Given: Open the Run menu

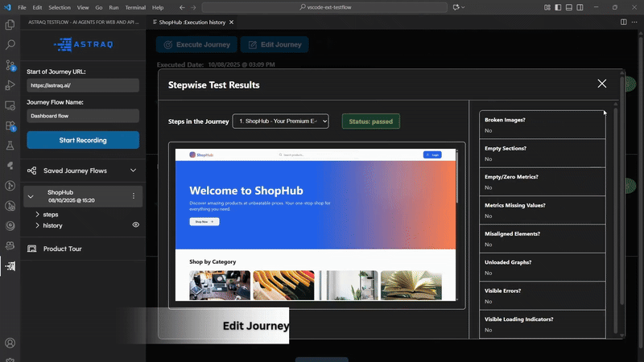Looking at the screenshot, I should pyautogui.click(x=114, y=7).
